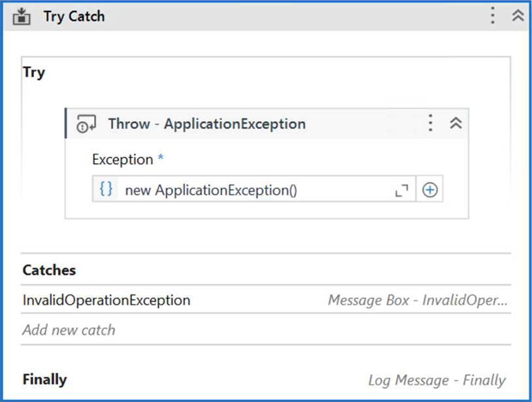Open Message Box - InvalidOper... catch activity

(417, 301)
